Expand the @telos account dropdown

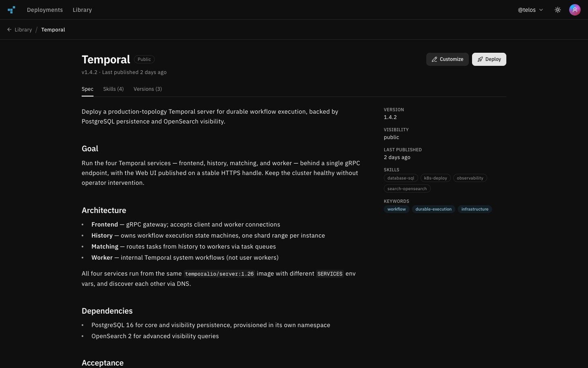(530, 10)
